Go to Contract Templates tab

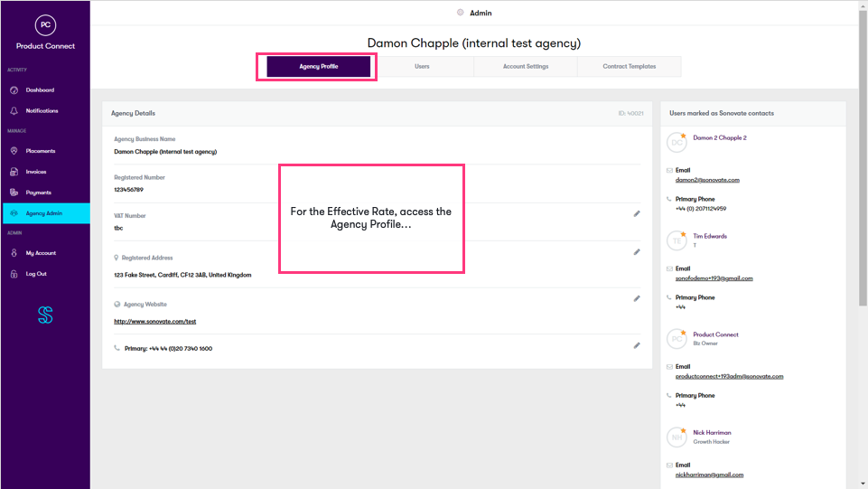(x=630, y=67)
